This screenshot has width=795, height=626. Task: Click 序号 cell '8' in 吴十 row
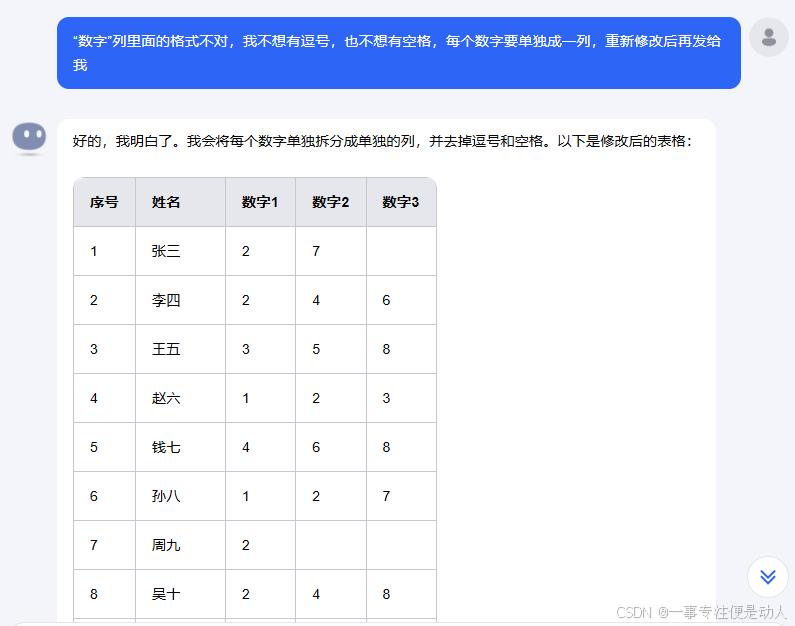(104, 594)
